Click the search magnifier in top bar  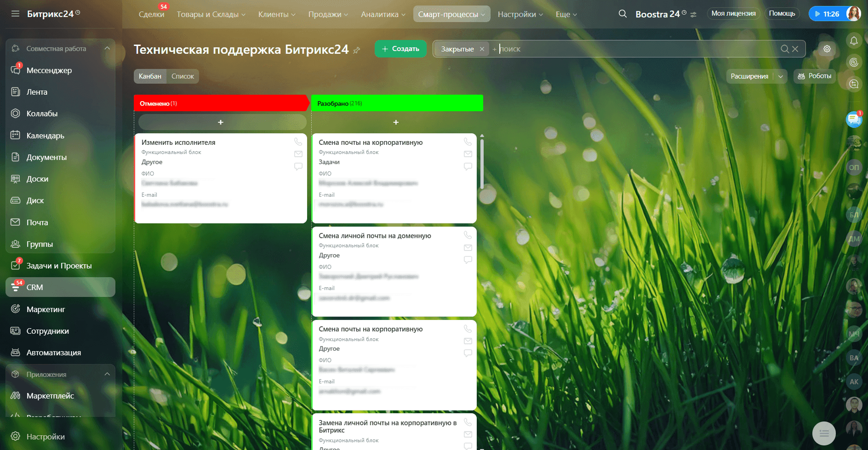(x=622, y=14)
